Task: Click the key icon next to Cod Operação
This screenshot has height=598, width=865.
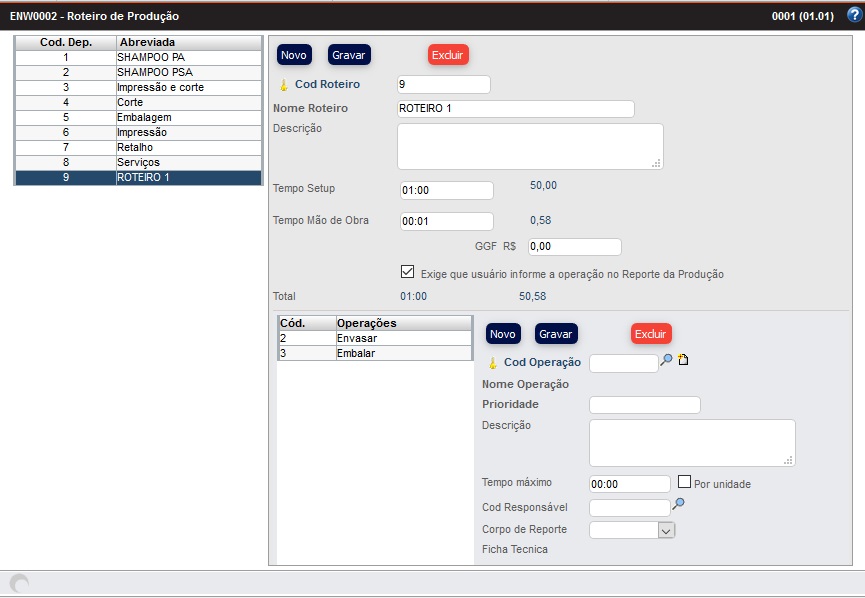Action: coord(492,363)
